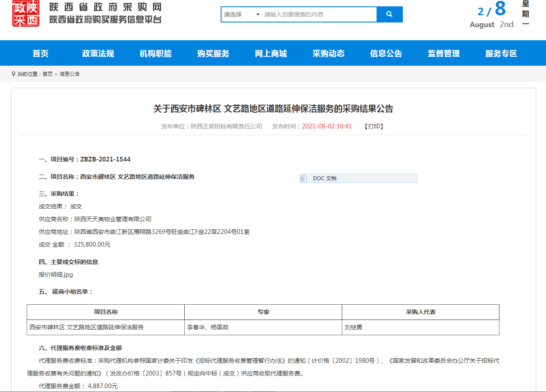This screenshot has height=392, width=546.
Task: Navigate to 网上商城 section
Action: [x=271, y=53]
